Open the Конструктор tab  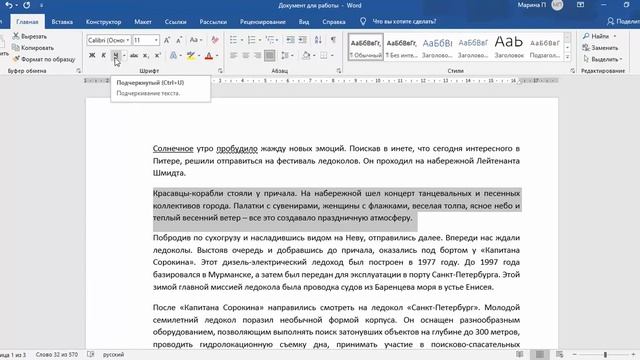103,22
